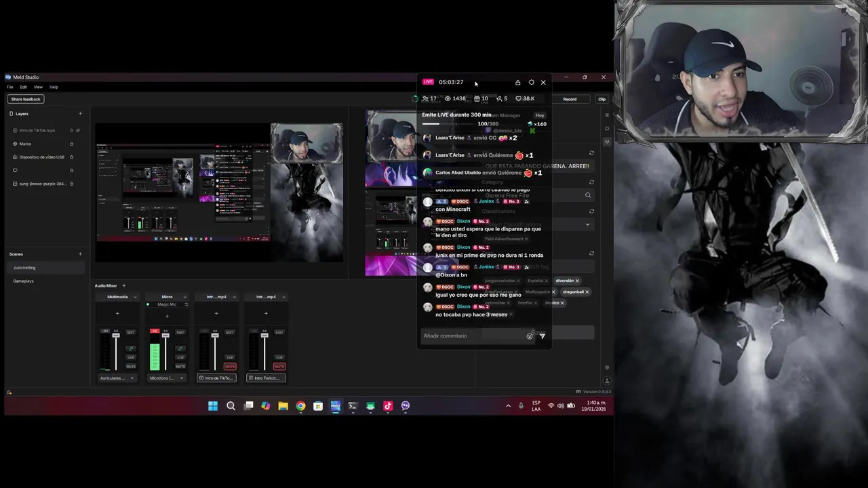Click the lock icon in TikTok LIVE overlay
Screen dimensions: 868x488
point(517,83)
